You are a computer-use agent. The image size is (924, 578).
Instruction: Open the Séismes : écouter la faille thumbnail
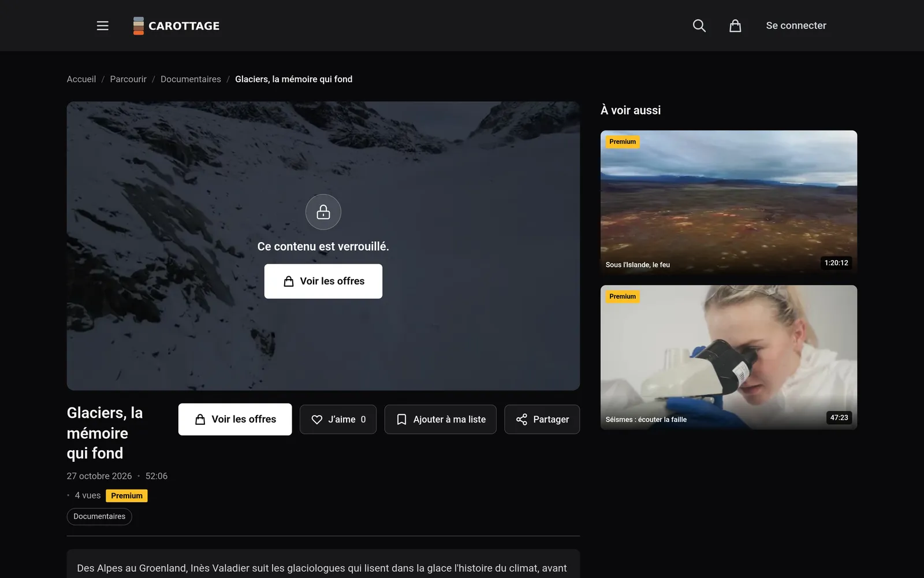[729, 357]
